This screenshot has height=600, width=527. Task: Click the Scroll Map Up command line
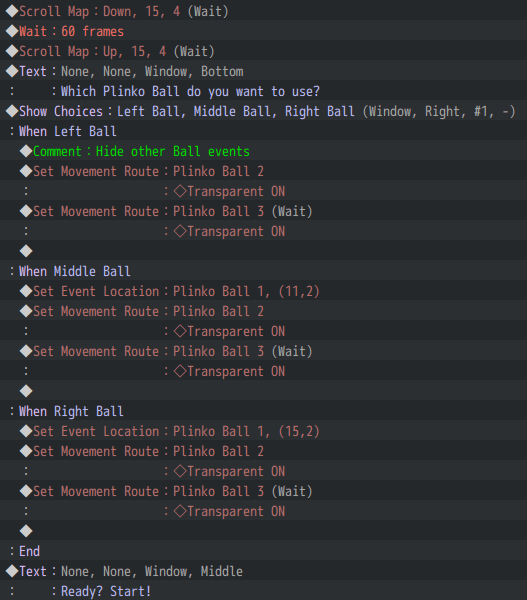click(263, 51)
